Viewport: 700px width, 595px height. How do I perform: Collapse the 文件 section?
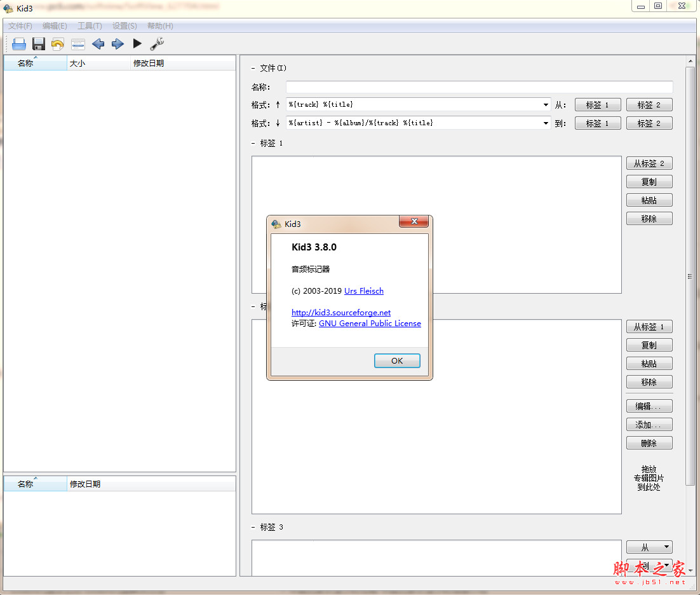(x=253, y=68)
